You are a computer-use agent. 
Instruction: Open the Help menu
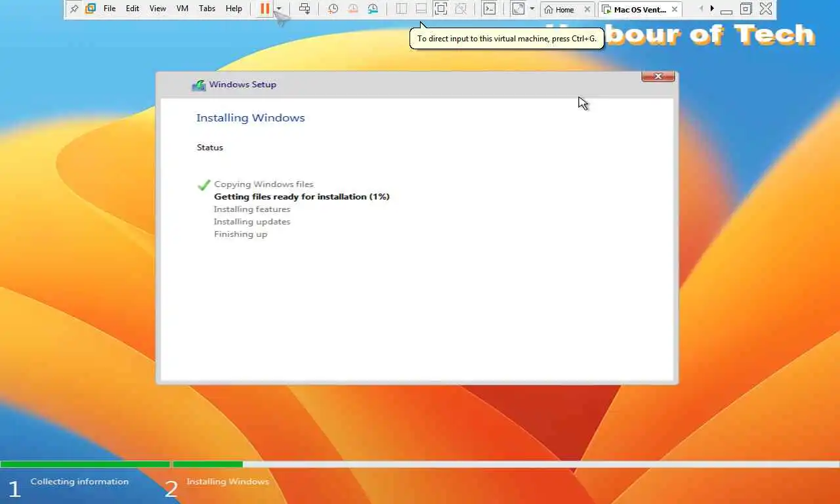234,9
